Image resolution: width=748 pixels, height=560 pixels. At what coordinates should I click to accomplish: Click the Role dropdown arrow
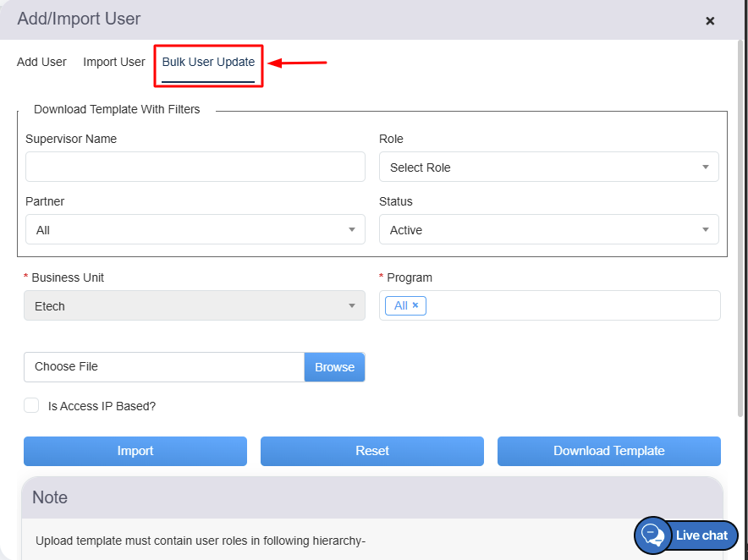click(x=706, y=167)
